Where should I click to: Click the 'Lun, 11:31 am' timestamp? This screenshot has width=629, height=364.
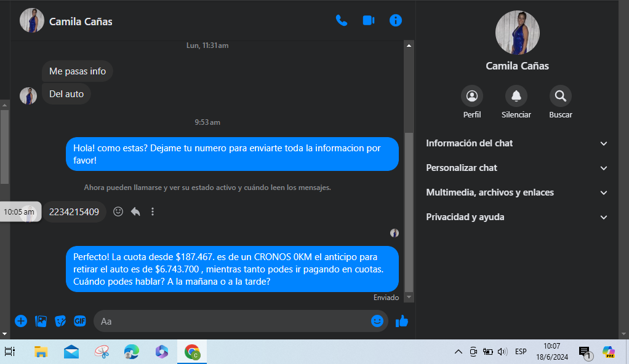click(x=207, y=45)
